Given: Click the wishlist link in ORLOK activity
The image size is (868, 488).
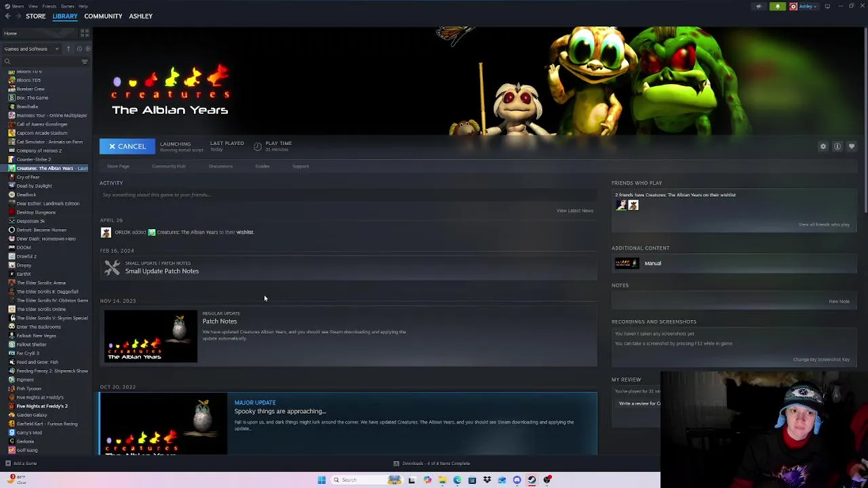Looking at the screenshot, I should click(244, 232).
